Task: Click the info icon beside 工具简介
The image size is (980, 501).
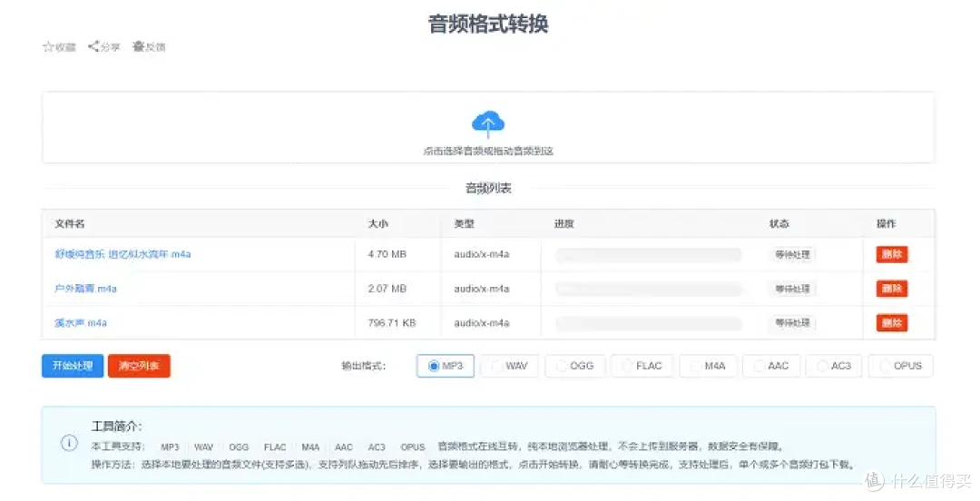Action: tap(69, 444)
